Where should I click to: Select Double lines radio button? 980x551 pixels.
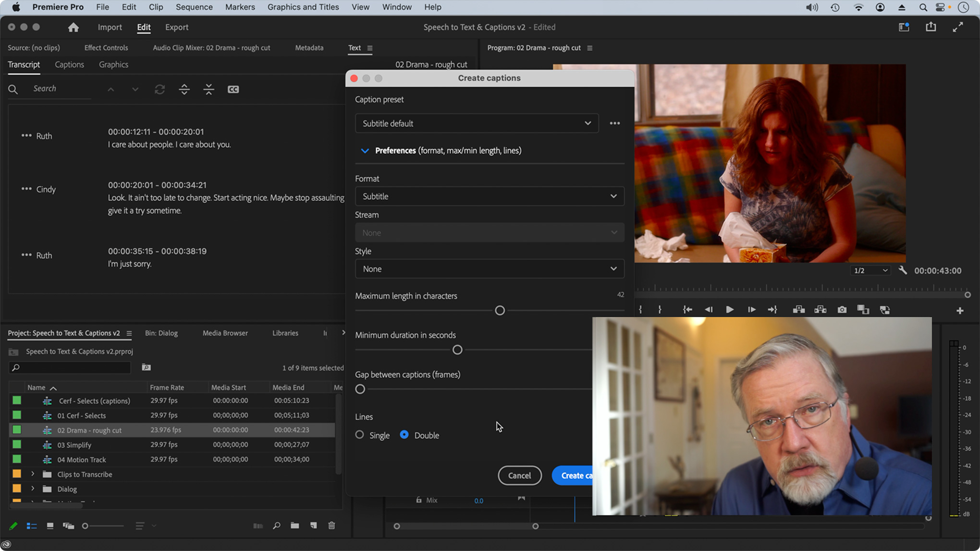[404, 435]
